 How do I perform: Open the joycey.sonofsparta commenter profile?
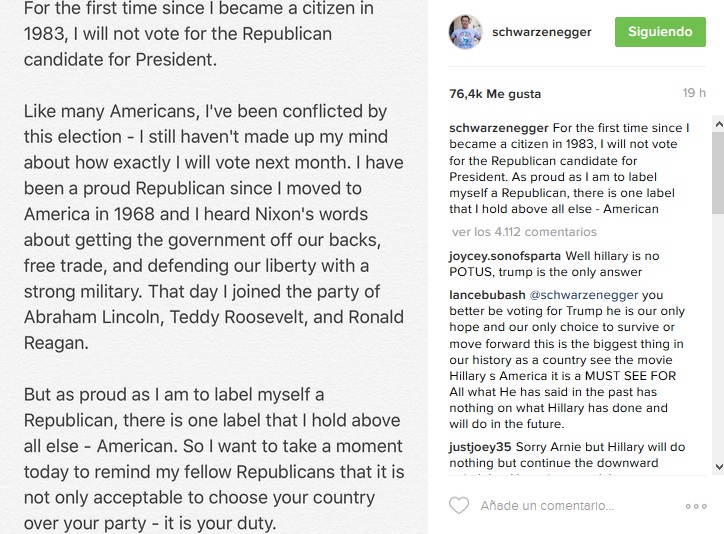click(505, 256)
